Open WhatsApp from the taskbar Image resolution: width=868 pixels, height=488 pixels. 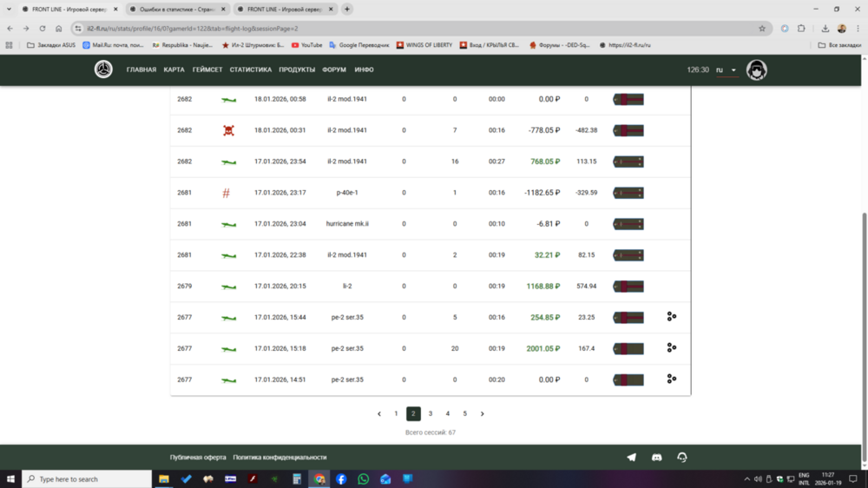tap(363, 479)
